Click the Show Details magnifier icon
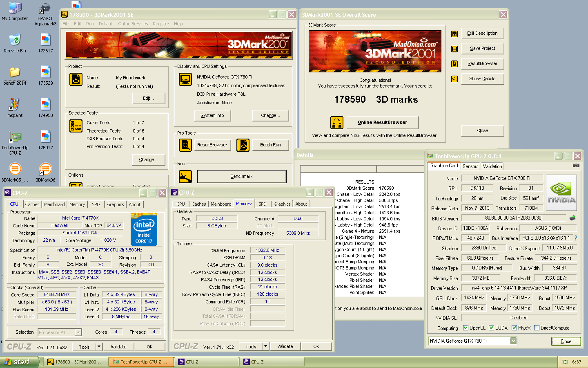 [454, 79]
